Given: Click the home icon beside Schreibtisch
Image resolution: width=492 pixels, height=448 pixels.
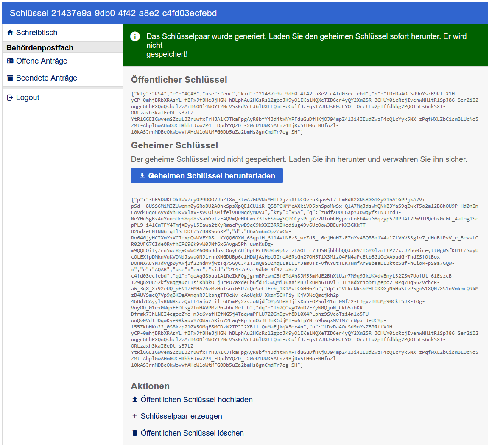Looking at the screenshot, I should tap(10, 33).
